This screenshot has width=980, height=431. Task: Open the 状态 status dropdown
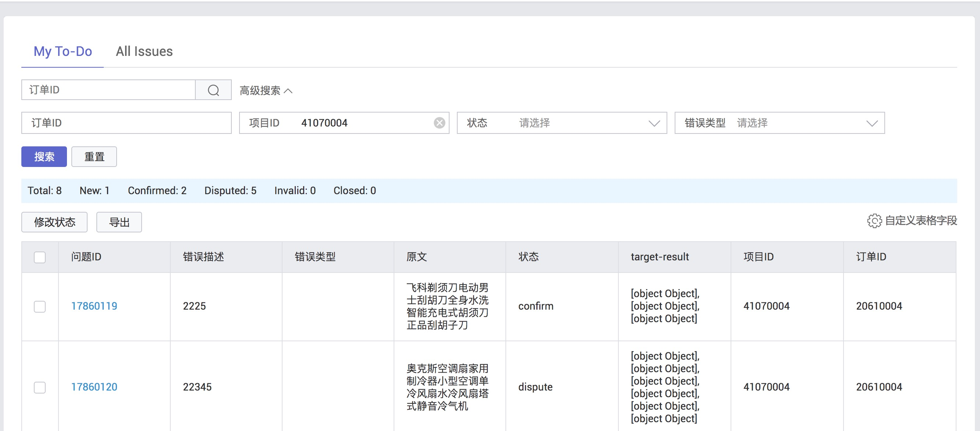point(561,123)
